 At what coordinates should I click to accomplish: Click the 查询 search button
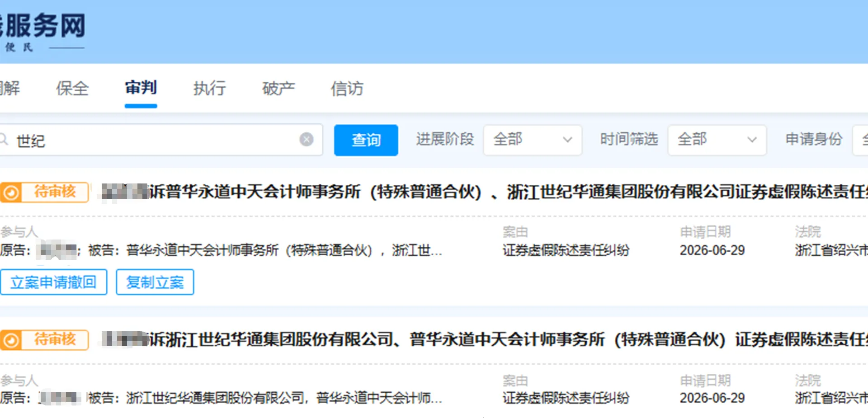[x=366, y=140]
